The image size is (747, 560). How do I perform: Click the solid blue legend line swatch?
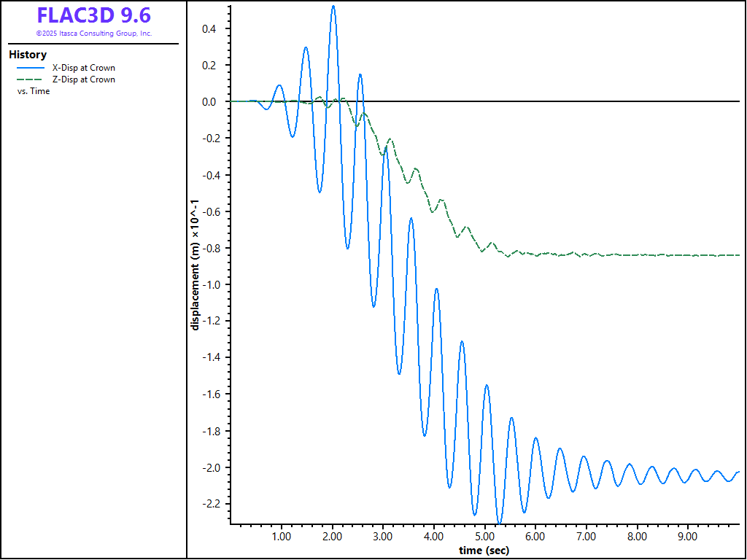[35, 68]
